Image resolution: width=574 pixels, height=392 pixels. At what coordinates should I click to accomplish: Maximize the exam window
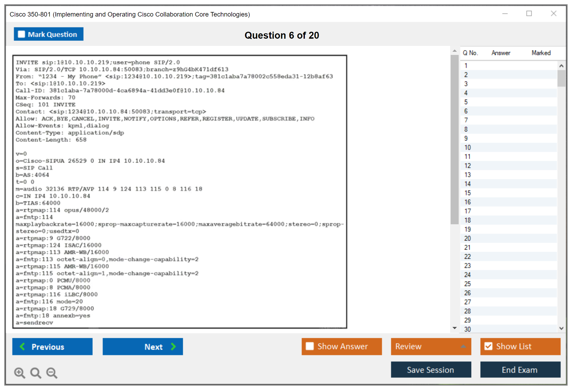pyautogui.click(x=529, y=14)
